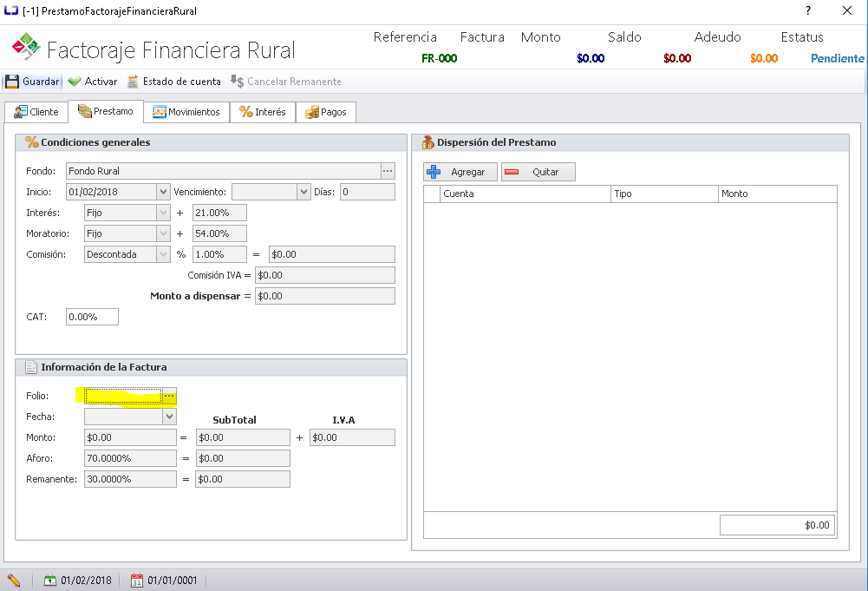Open the Moratorio type dropdown showing Fijo
The image size is (868, 591).
[163, 233]
